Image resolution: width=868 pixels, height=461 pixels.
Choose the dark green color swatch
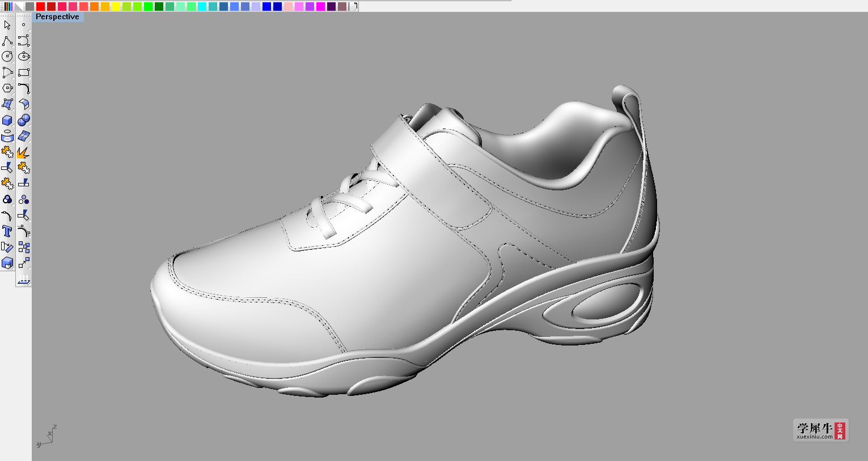(x=159, y=6)
